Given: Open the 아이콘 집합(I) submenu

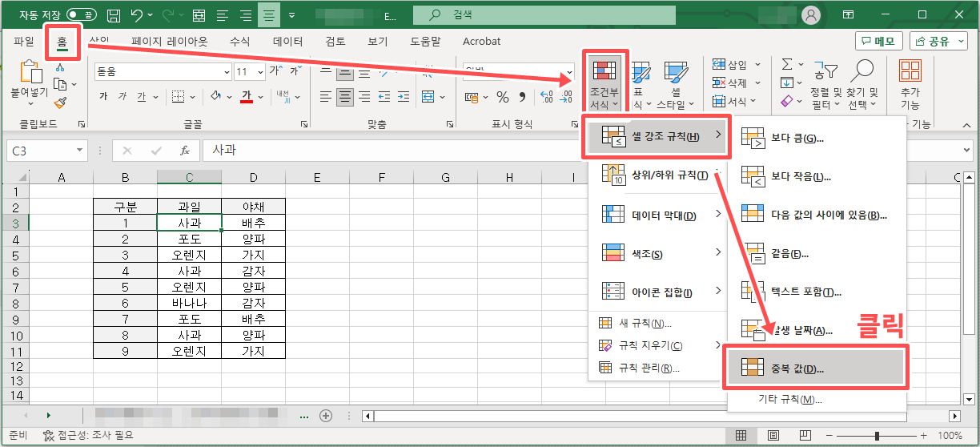Looking at the screenshot, I should [658, 292].
